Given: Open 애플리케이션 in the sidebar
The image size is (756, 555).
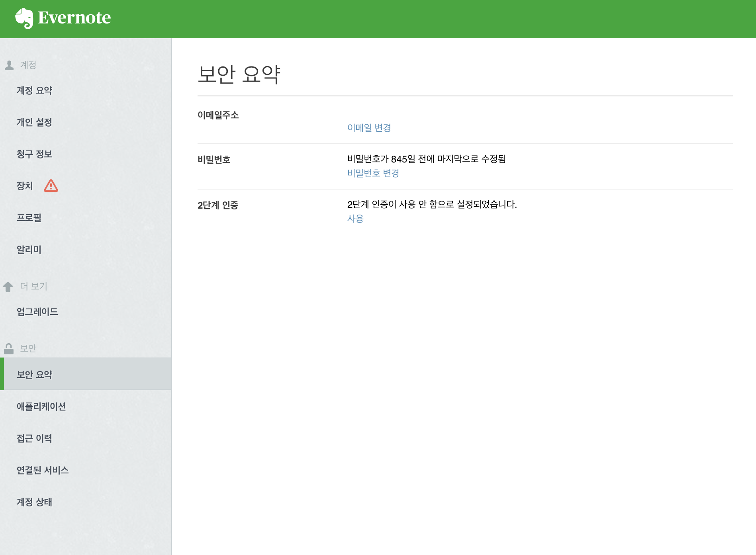Looking at the screenshot, I should (41, 406).
